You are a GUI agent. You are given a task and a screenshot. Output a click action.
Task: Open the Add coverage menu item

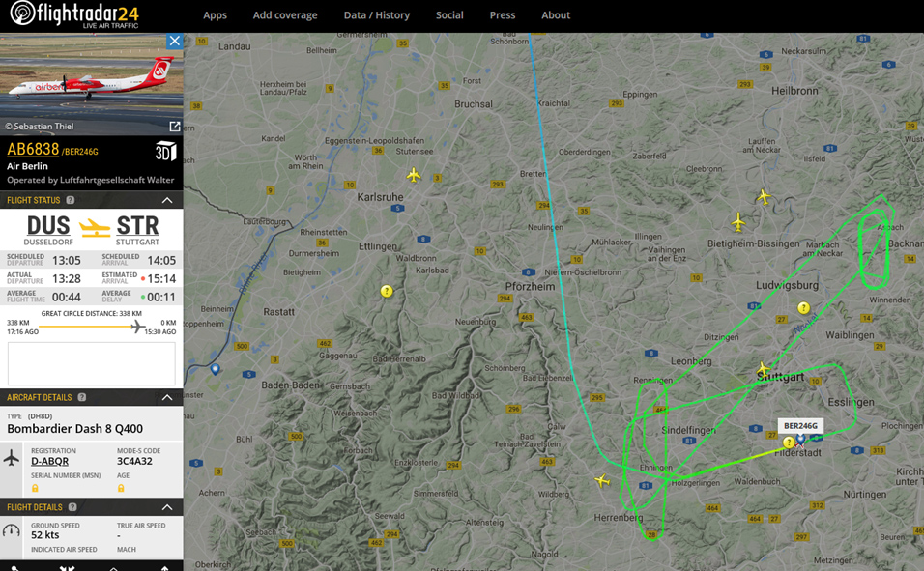pyautogui.click(x=284, y=15)
